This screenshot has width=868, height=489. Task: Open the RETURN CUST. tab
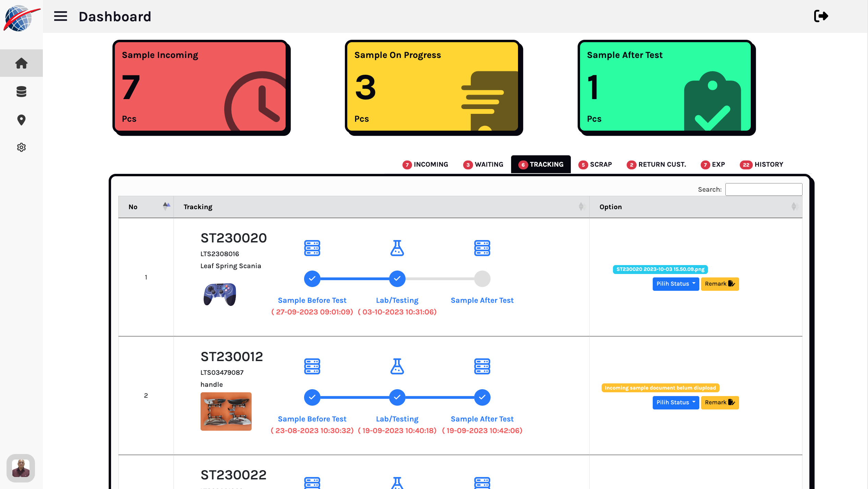(x=656, y=165)
